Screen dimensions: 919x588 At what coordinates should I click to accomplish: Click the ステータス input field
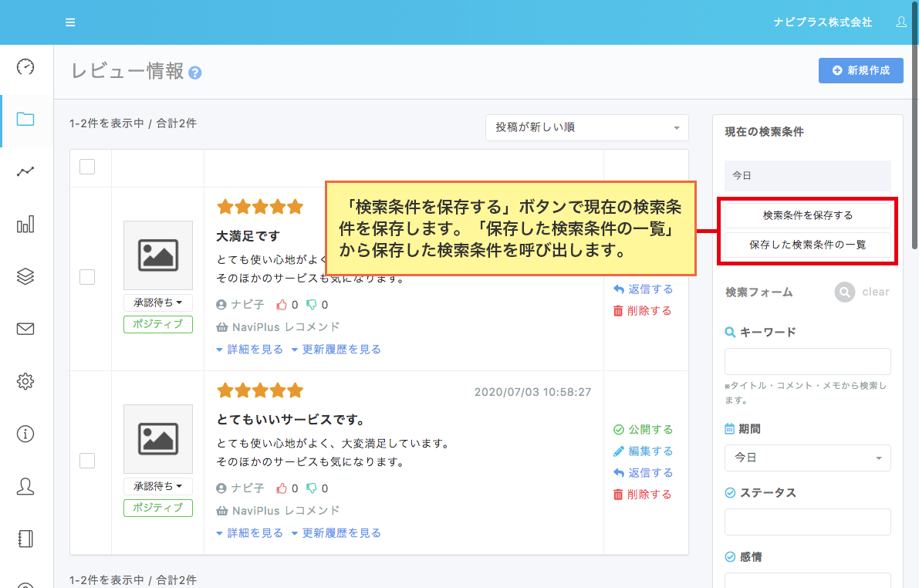tap(808, 522)
